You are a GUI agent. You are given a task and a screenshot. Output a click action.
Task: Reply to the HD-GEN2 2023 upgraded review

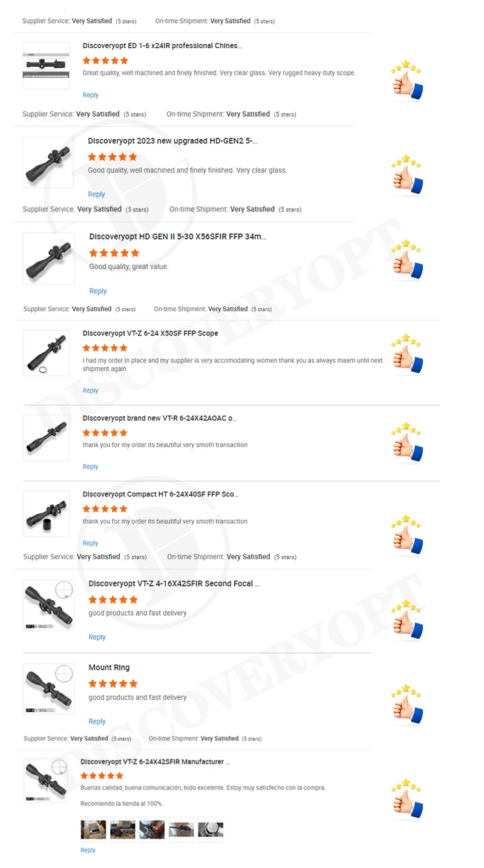point(97,194)
